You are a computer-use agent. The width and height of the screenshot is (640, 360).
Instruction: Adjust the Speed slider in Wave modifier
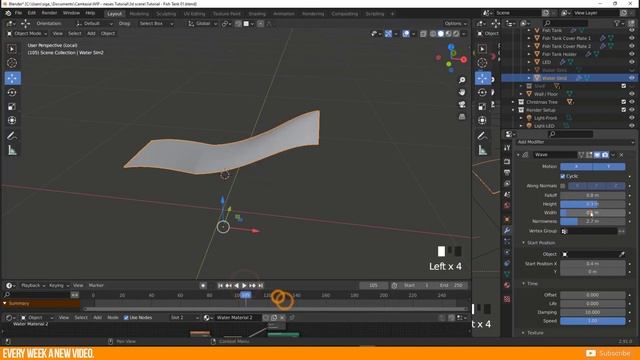pyautogui.click(x=592, y=321)
